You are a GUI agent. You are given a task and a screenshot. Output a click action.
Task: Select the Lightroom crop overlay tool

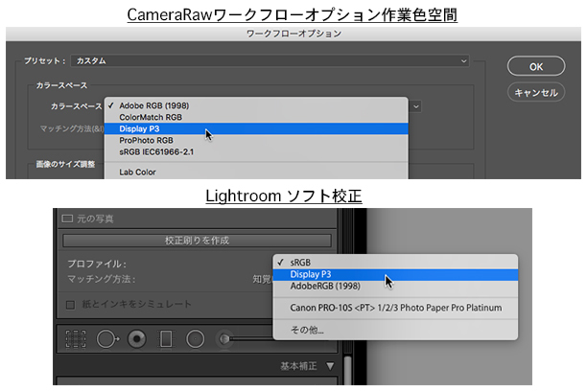coord(76,339)
